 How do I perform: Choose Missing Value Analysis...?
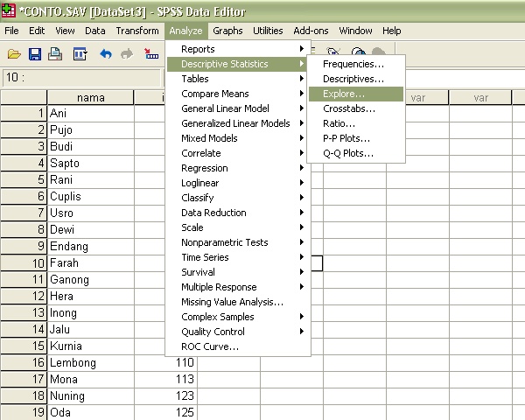[x=238, y=302]
